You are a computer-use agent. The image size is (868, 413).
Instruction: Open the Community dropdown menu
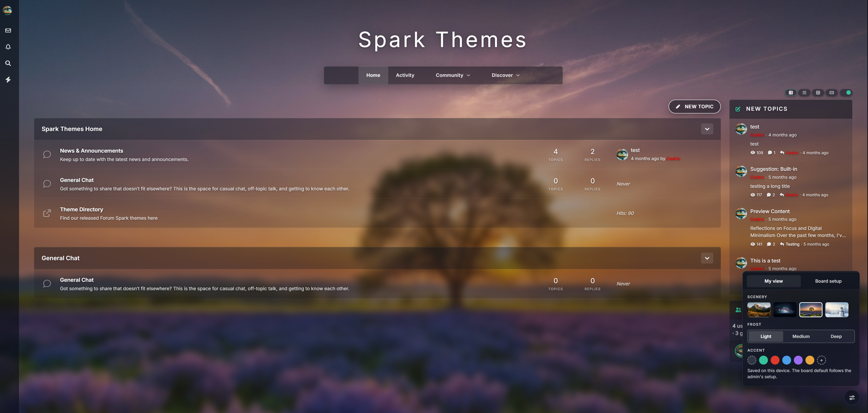[452, 75]
